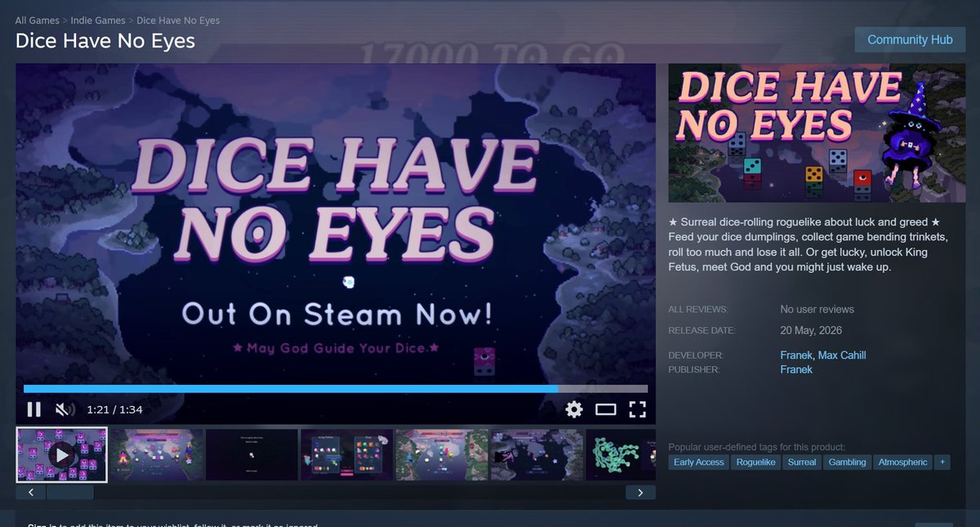980x527 pixels.
Task: Select the Atmospheric tag
Action: [x=903, y=462]
